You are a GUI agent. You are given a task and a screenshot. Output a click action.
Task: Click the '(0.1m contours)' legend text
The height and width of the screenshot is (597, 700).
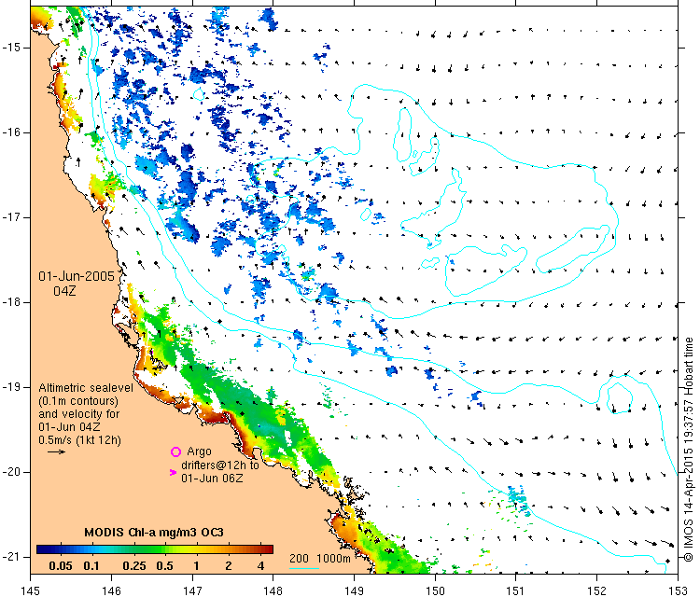[x=78, y=401]
